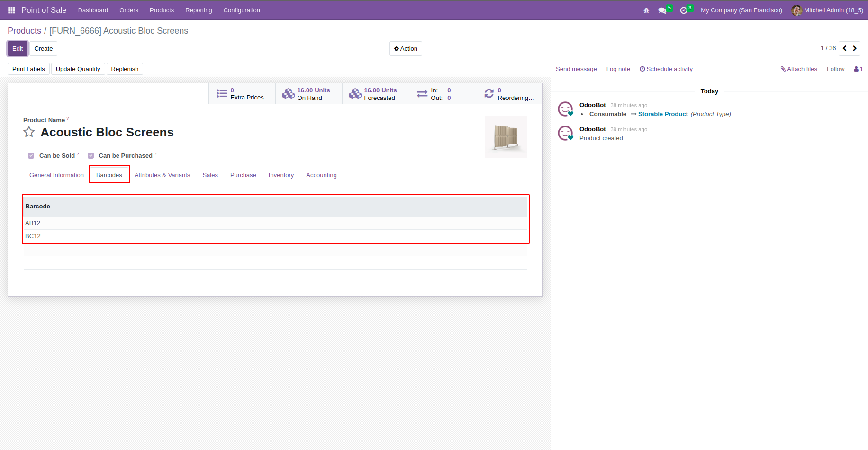Click Schedule activity
868x450 pixels.
[666, 69]
